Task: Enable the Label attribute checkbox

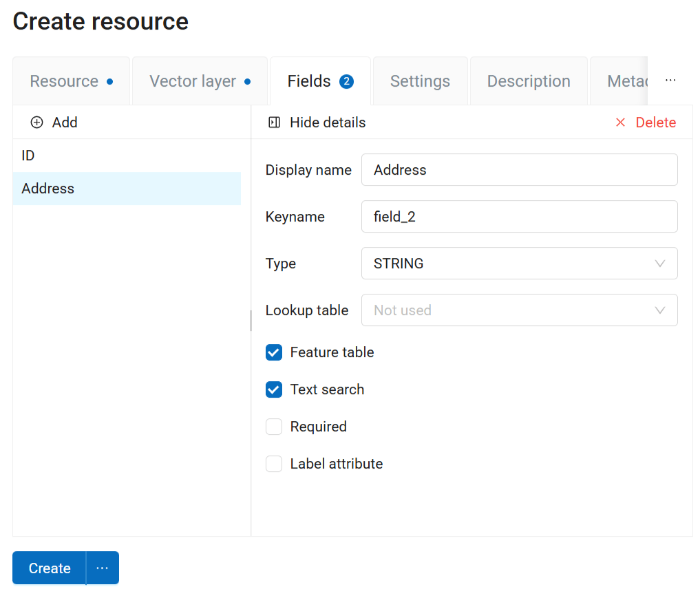Action: 274,464
